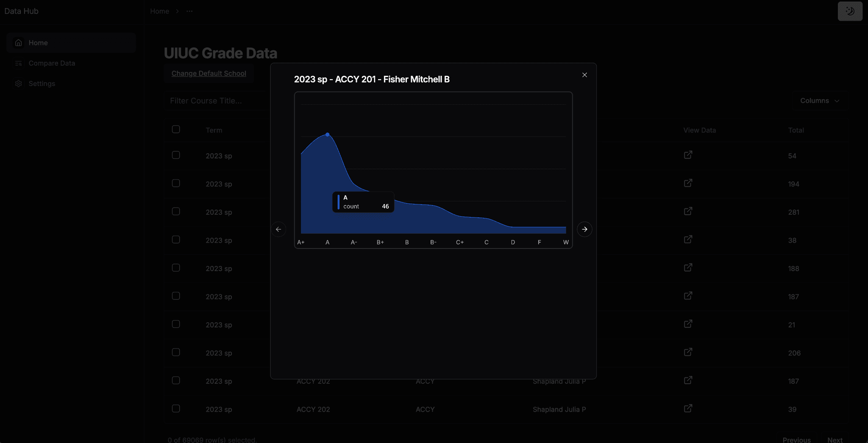Click the View Data column header

click(x=699, y=130)
